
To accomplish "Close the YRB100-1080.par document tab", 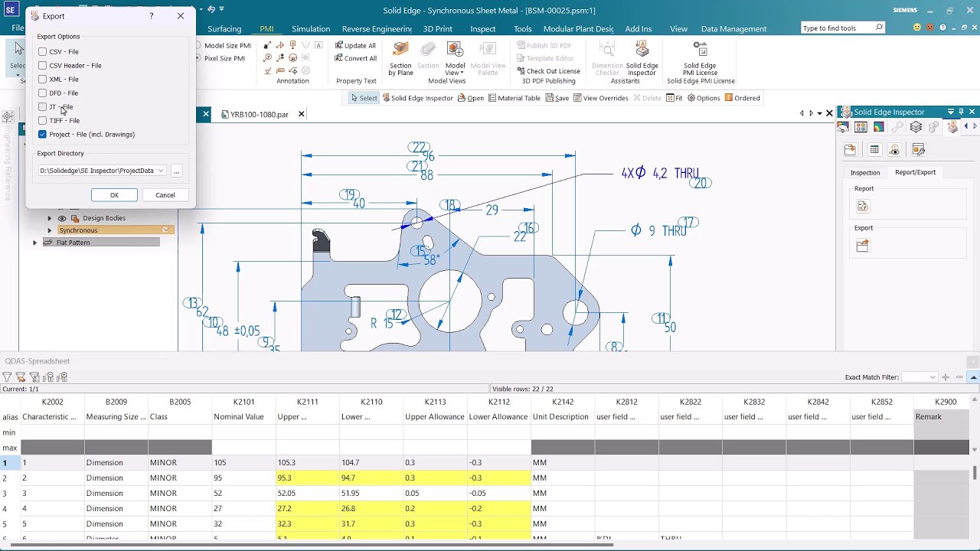I will pyautogui.click(x=302, y=115).
